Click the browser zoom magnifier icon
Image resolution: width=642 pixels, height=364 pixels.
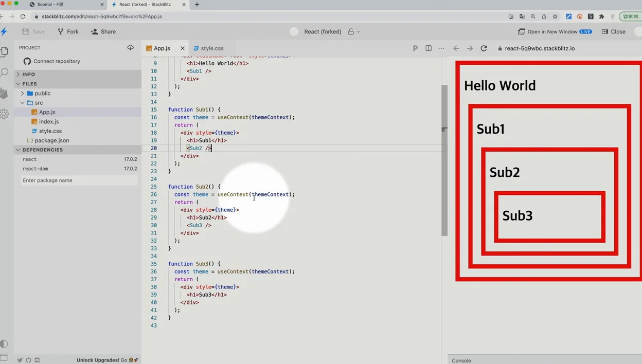(x=533, y=16)
